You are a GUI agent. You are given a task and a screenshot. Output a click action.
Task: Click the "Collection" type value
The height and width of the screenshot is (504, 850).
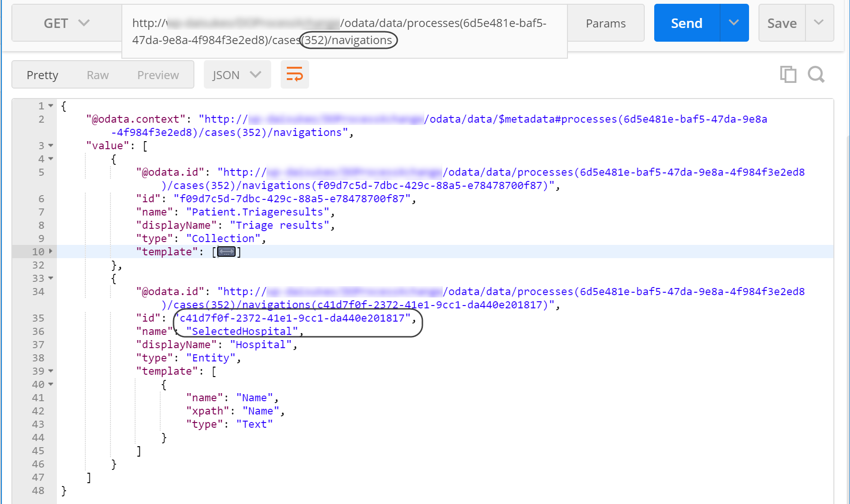(x=223, y=238)
